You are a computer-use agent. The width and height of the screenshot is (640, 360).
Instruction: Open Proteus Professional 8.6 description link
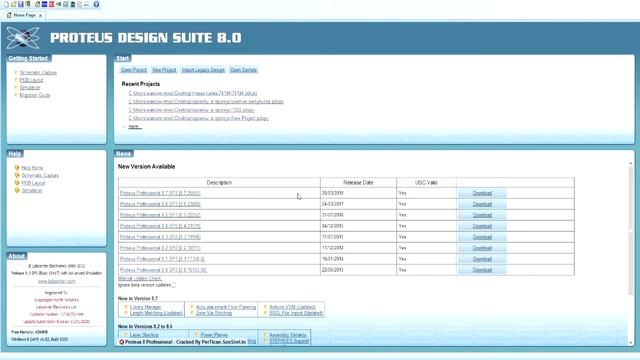(160, 204)
